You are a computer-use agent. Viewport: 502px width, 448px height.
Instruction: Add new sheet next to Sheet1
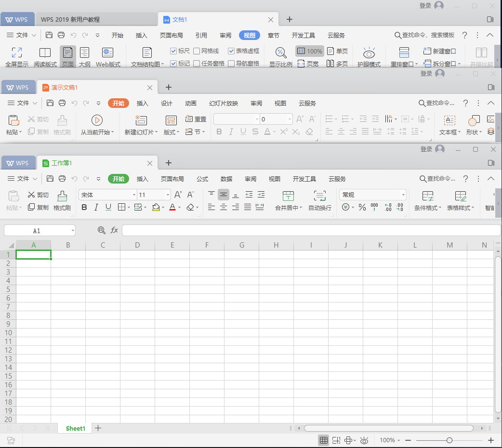tap(98, 428)
